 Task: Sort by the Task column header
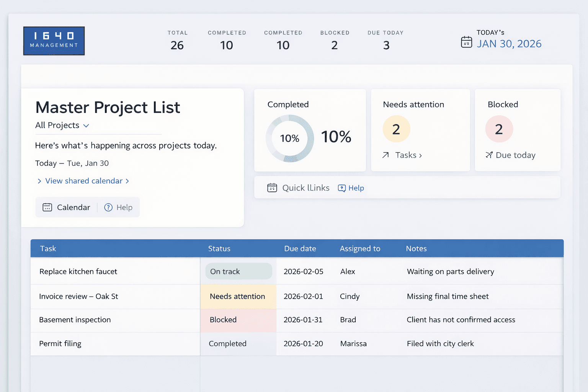(48, 248)
